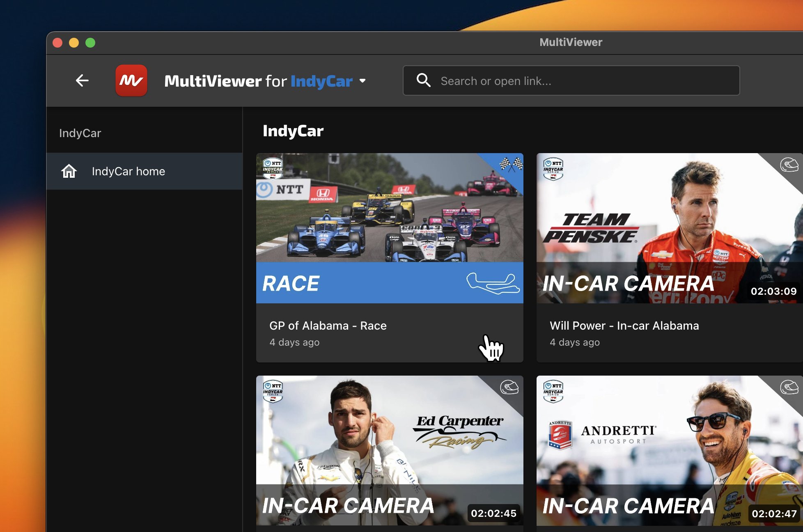Open the series selector next to IndyCar
803x532 pixels.
coord(362,81)
